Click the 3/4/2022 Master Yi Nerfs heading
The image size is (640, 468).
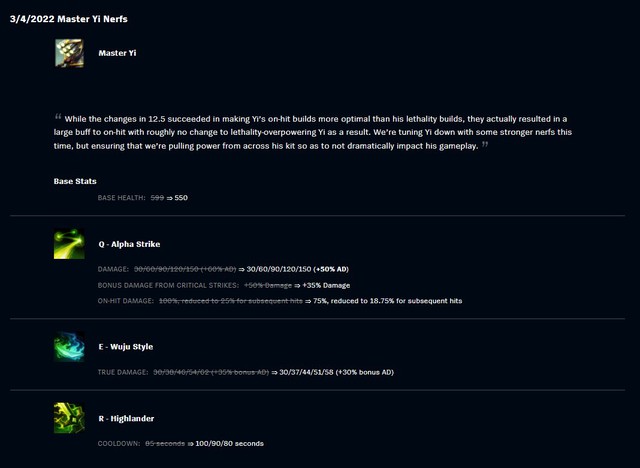(x=68, y=19)
